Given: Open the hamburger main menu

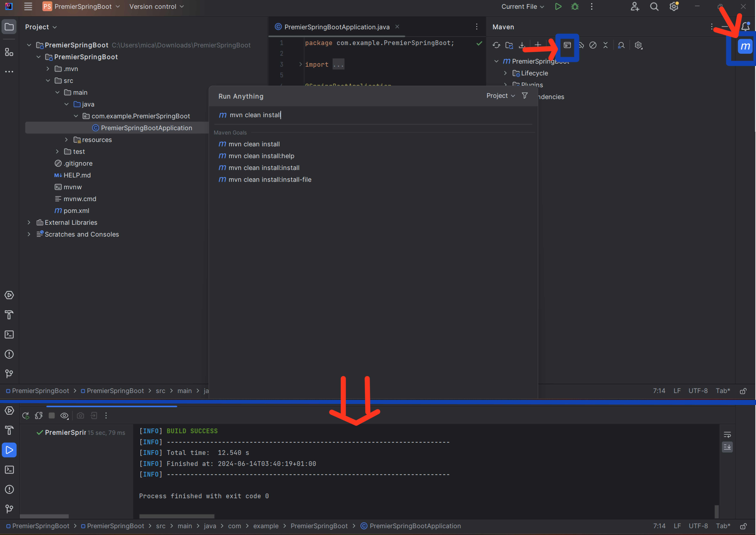Looking at the screenshot, I should (28, 7).
